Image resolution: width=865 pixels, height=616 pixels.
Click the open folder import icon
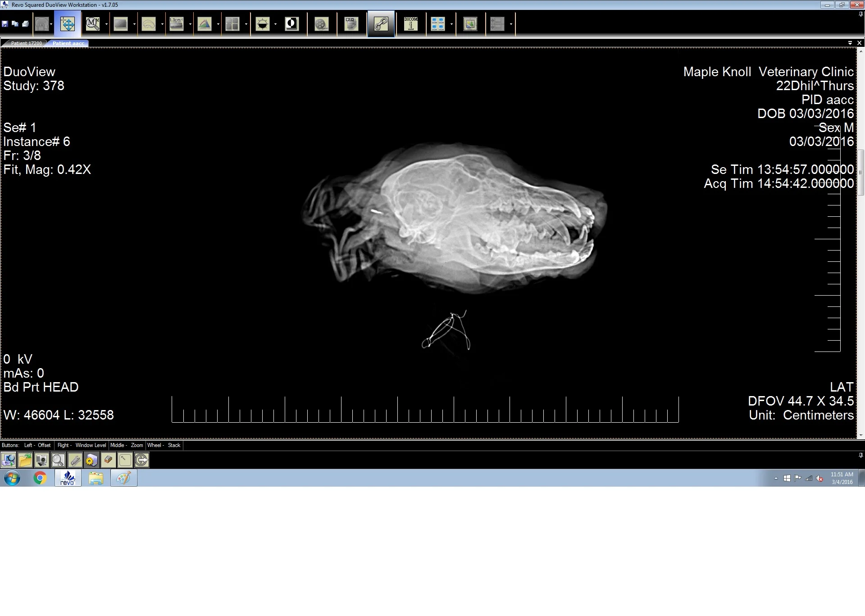pos(25,460)
